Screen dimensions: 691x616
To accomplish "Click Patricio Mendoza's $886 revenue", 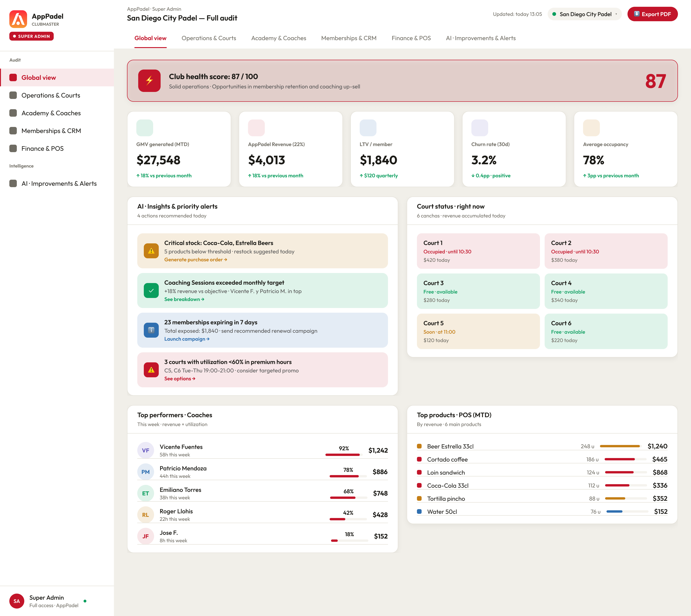I will click(x=380, y=472).
